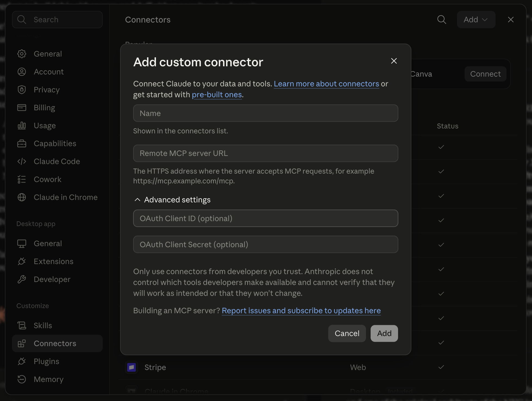Collapse the Advanced settings section
Screen dimensions: 532x401
pyautogui.click(x=172, y=200)
